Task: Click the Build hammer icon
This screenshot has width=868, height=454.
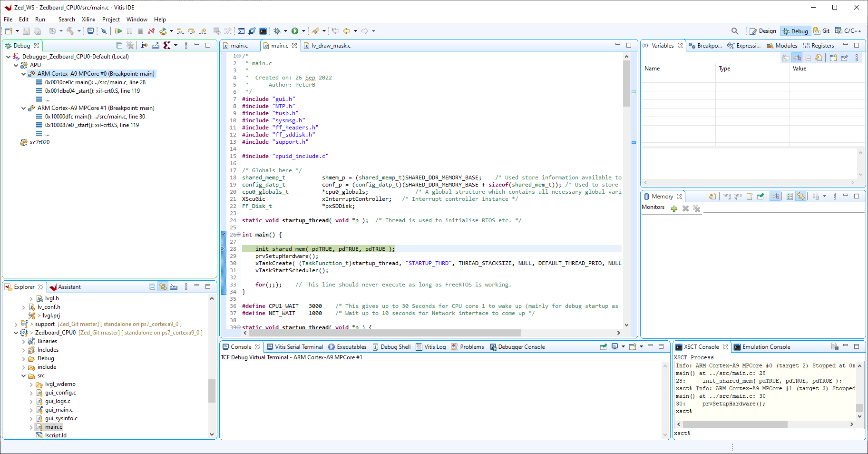Action: (x=70, y=31)
